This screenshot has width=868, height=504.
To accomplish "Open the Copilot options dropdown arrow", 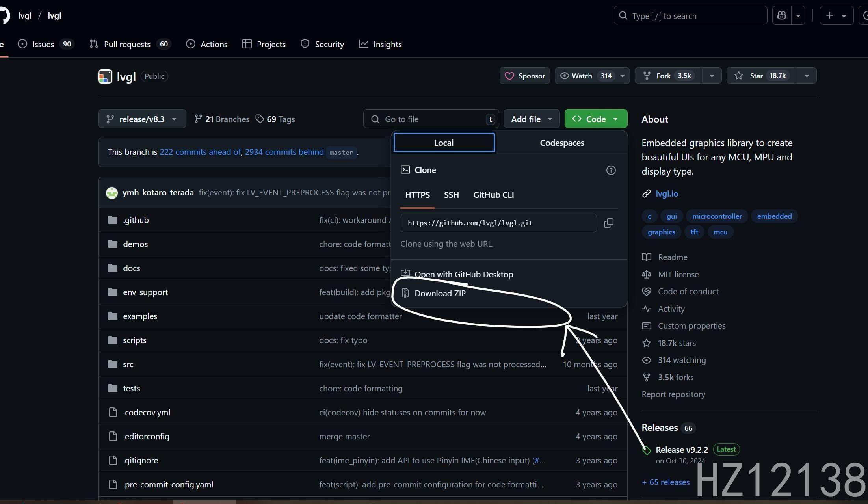I will [798, 16].
